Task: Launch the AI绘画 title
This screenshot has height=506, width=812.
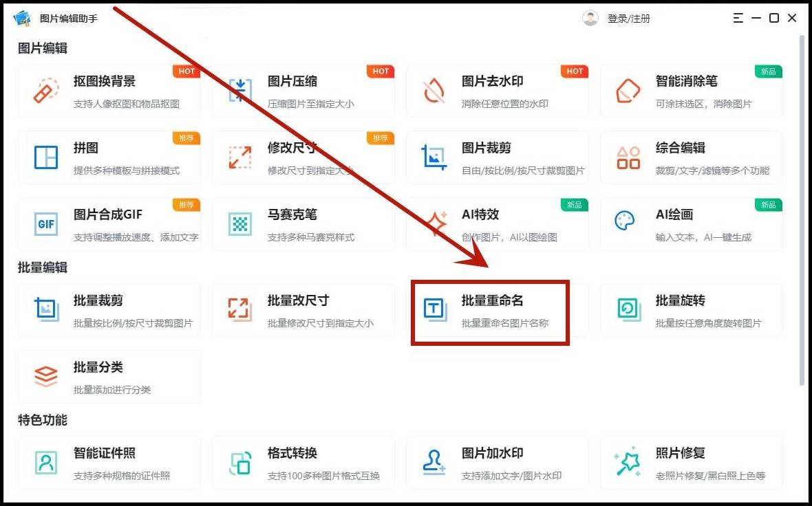Action: (x=674, y=214)
